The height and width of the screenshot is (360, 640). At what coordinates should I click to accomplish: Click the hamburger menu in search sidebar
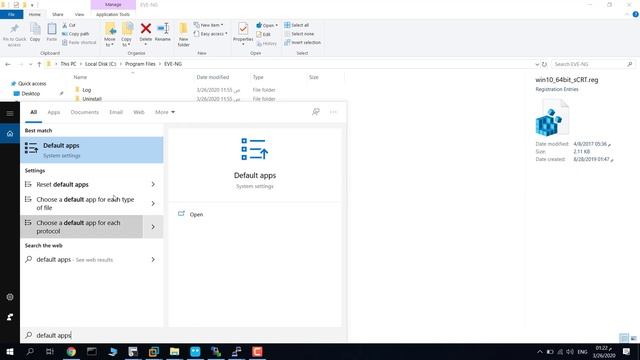tap(10, 113)
